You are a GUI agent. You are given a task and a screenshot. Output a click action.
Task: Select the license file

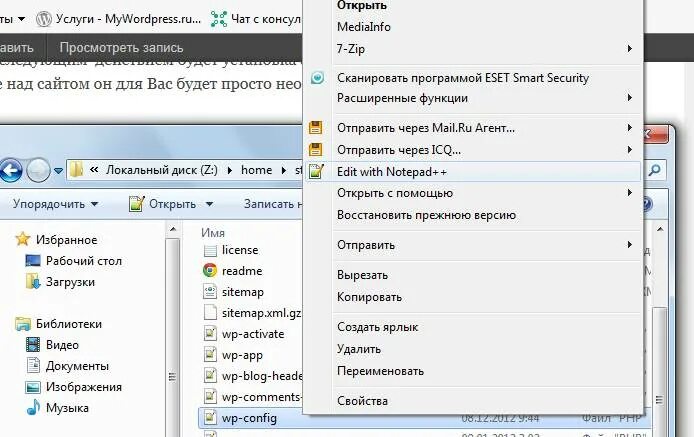tap(240, 250)
